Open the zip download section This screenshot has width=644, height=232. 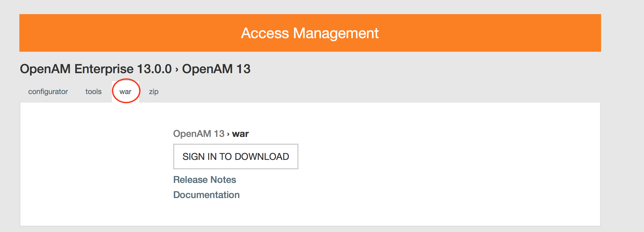point(154,91)
